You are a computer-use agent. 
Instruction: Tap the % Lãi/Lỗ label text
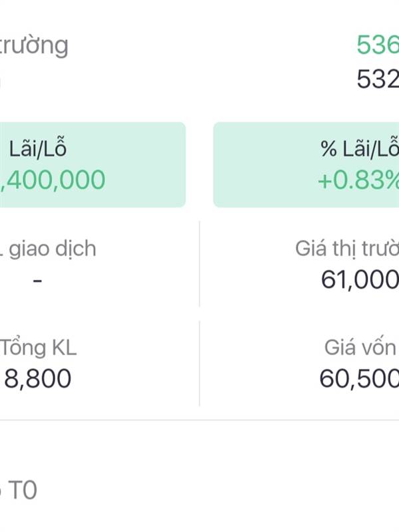360,148
